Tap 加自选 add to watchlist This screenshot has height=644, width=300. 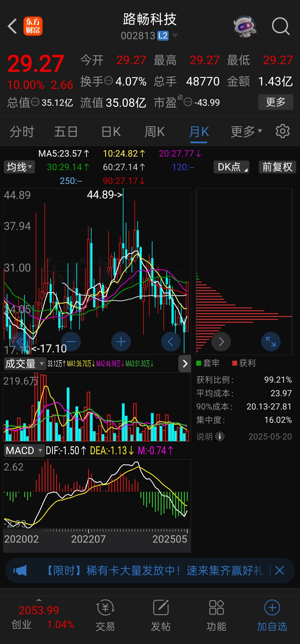tap(272, 616)
